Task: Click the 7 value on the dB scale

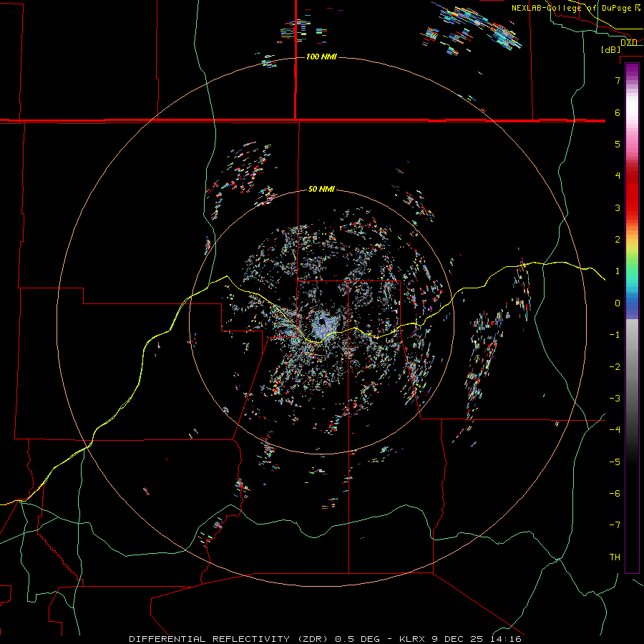Action: click(618, 80)
